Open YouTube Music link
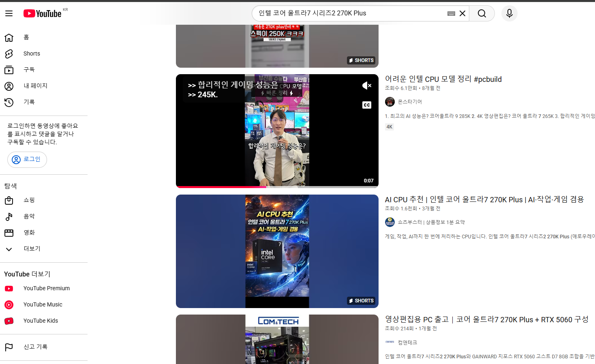Viewport: 595px width, 364px height. pyautogui.click(x=44, y=305)
